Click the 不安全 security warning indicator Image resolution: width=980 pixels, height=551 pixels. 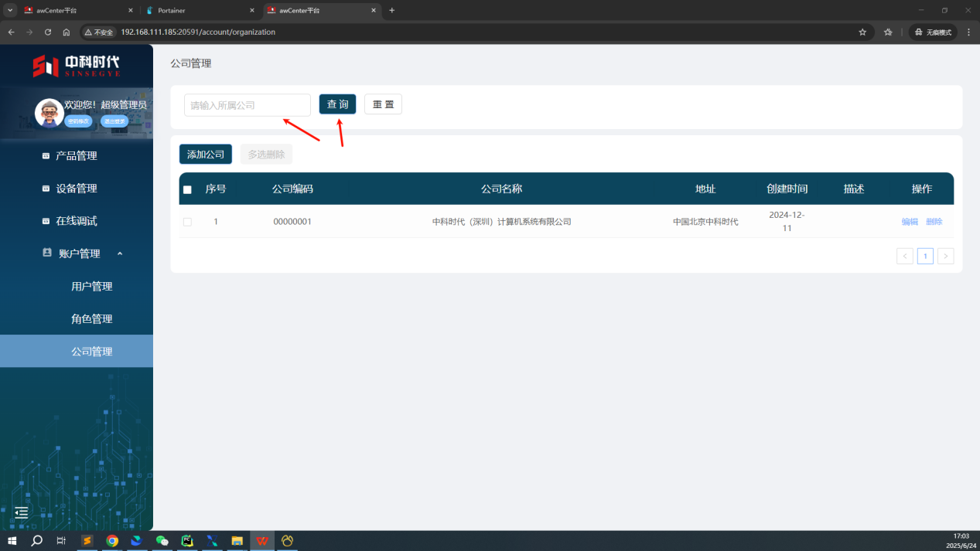(98, 32)
